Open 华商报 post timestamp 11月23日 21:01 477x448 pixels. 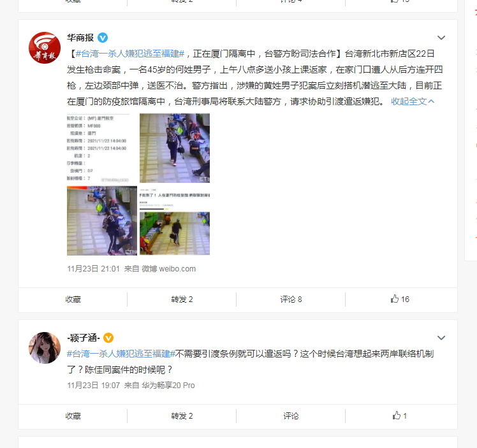tap(93, 269)
